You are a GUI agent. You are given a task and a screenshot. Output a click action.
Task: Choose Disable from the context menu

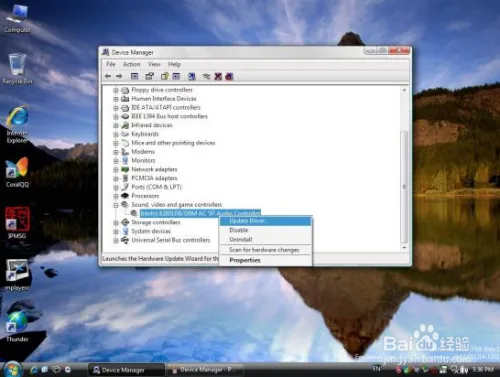coord(265,230)
